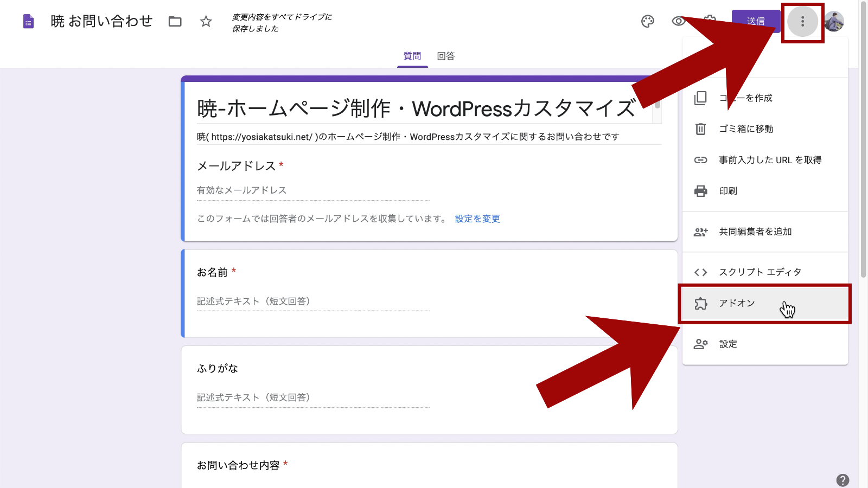The image size is (868, 488).
Task: Click the link icon in menu
Action: [701, 160]
